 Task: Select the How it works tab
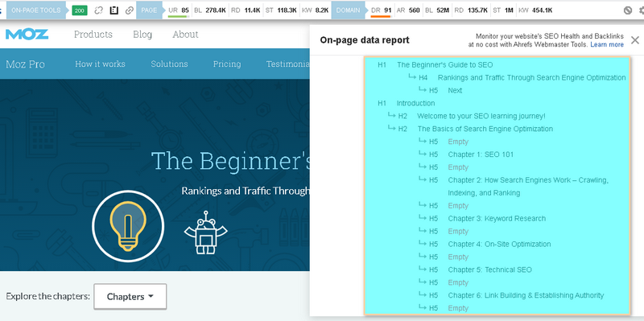click(100, 64)
